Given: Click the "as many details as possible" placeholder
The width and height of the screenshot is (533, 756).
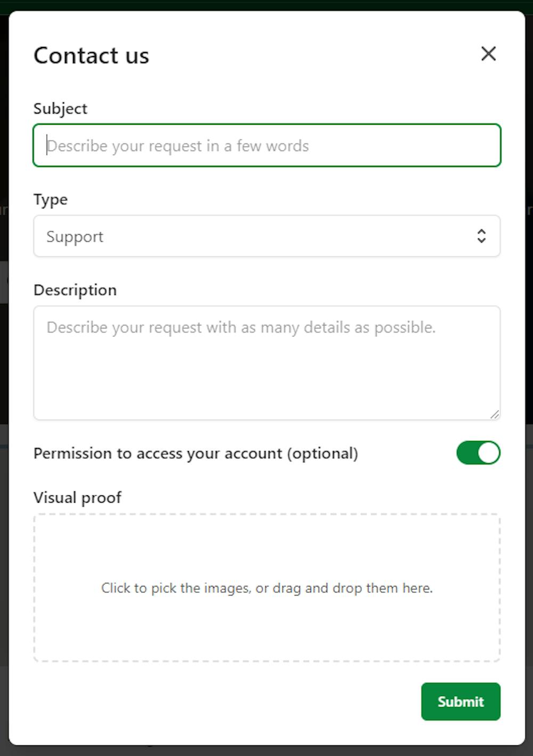Looking at the screenshot, I should [x=341, y=327].
